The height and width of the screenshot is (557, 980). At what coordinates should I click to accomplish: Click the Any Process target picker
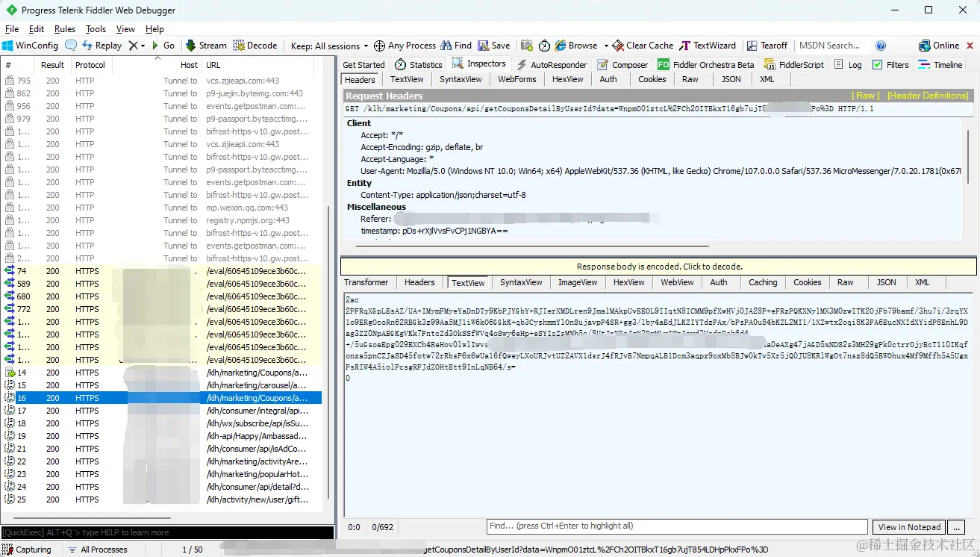point(405,46)
